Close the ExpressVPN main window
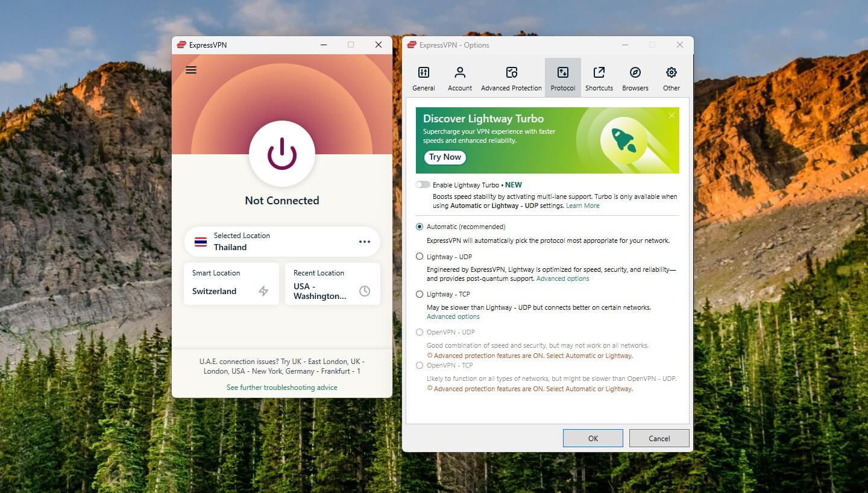The width and height of the screenshot is (868, 493). 379,45
